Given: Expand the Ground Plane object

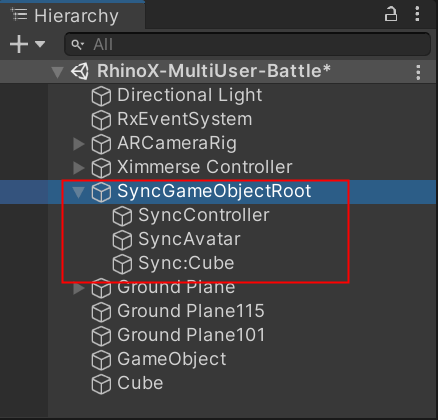Looking at the screenshot, I should coord(79,288).
